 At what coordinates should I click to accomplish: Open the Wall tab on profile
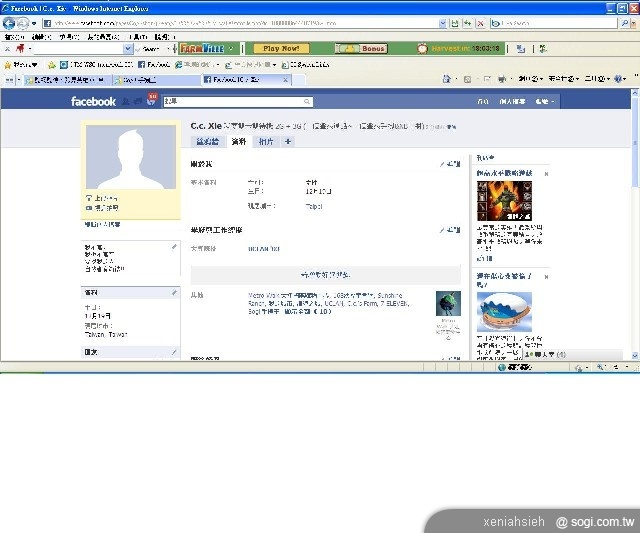(x=207, y=142)
